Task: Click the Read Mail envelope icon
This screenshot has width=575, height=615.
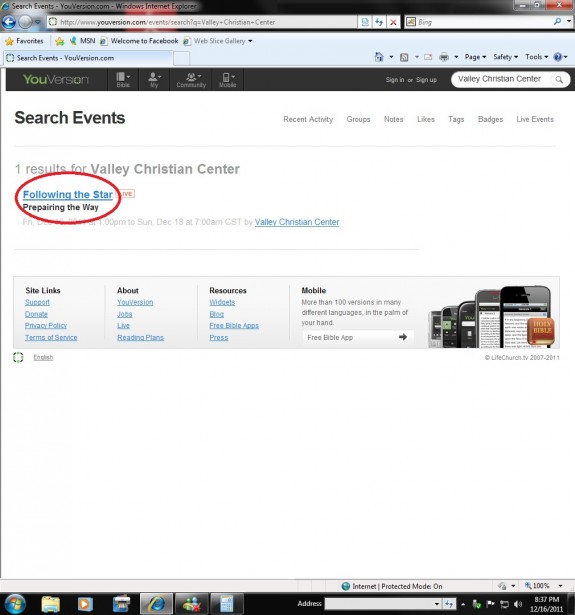Action: (428, 57)
